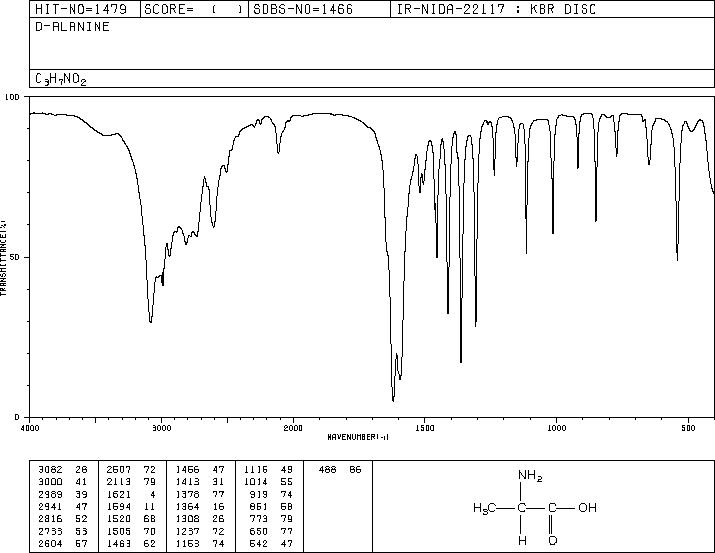Click the IR-NIDA-22117 KBR DISC label
Image resolution: width=715 pixels, height=553 pixels.
(x=496, y=9)
